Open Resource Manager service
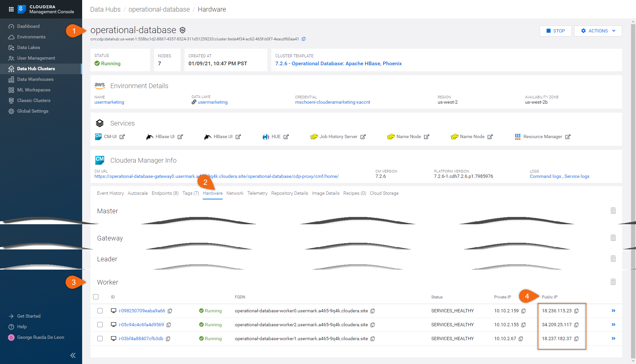This screenshot has height=364, width=636. click(x=543, y=137)
